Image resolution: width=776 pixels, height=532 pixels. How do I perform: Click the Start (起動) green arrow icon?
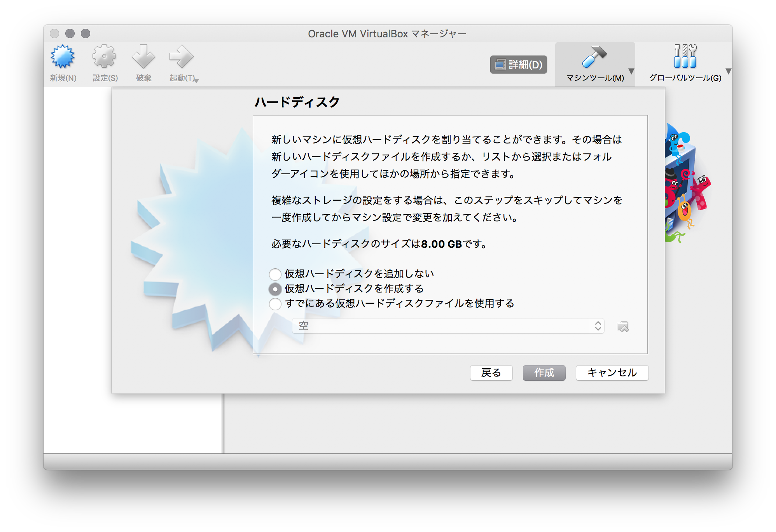[x=181, y=57]
